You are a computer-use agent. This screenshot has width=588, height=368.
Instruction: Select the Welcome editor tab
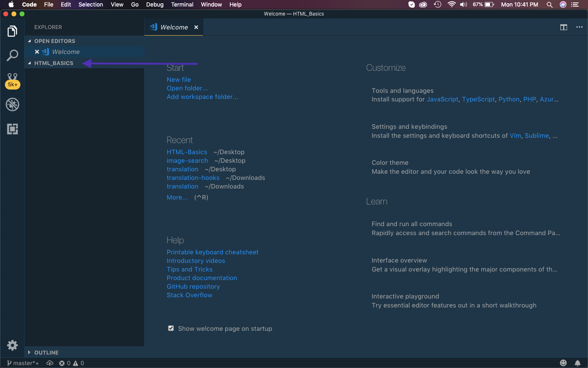174,27
